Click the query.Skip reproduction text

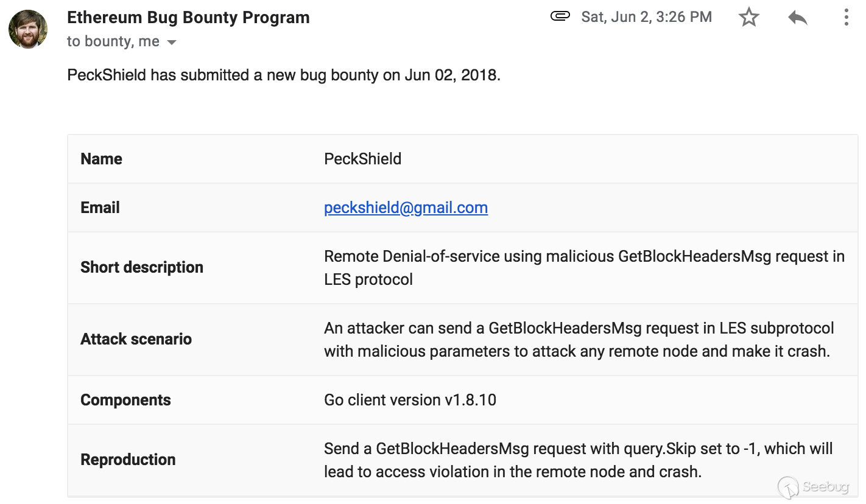(x=578, y=460)
